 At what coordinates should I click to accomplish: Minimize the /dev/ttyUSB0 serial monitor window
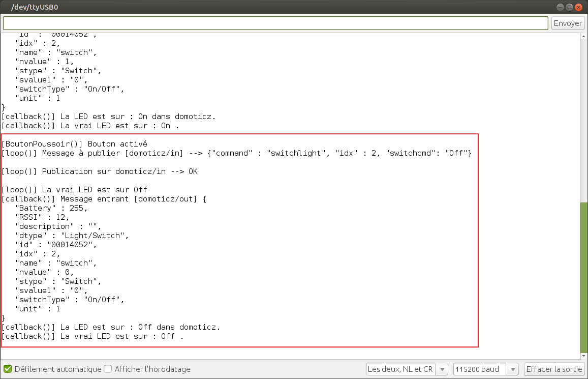click(x=561, y=7)
